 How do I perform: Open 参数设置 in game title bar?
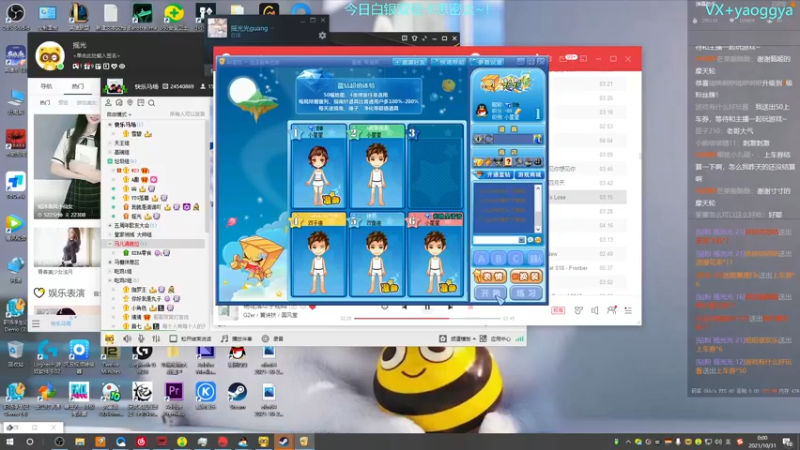(x=488, y=62)
